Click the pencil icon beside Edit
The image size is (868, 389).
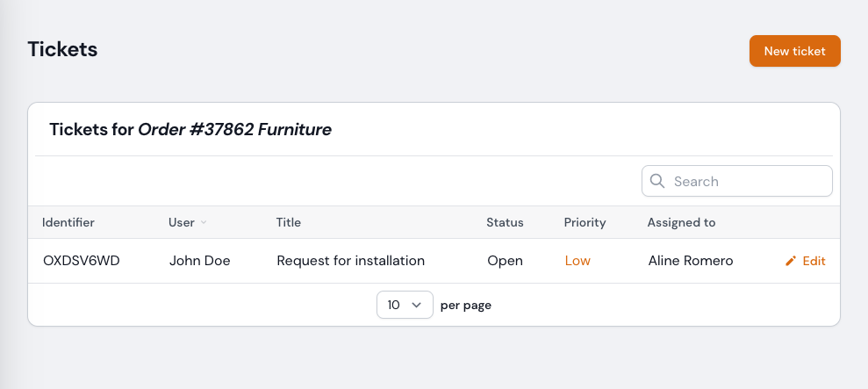(791, 261)
